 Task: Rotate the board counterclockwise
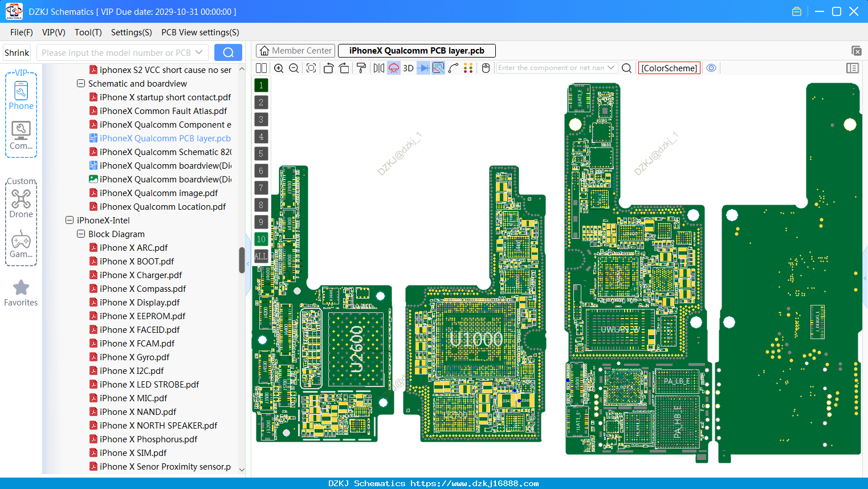pos(328,68)
